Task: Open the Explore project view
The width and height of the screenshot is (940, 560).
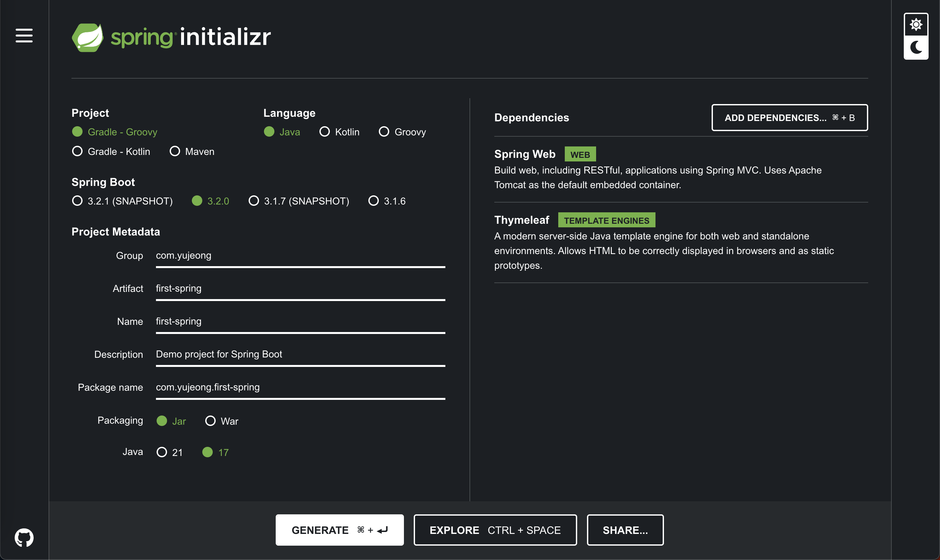Action: [x=495, y=530]
